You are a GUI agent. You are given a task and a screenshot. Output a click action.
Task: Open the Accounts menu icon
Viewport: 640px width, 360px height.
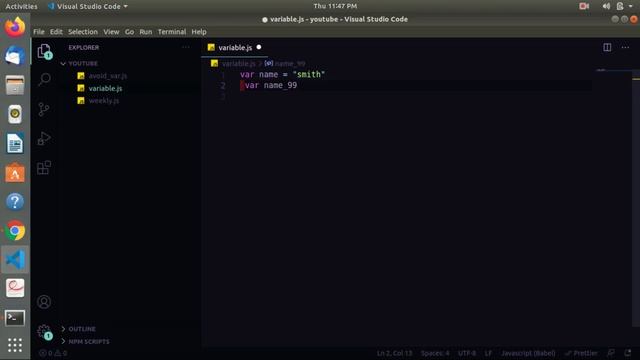pyautogui.click(x=44, y=302)
